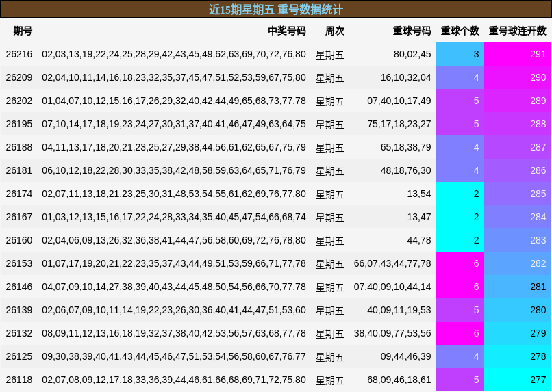Click consecutive count cell 279
The image size is (552, 392).
[x=518, y=333]
